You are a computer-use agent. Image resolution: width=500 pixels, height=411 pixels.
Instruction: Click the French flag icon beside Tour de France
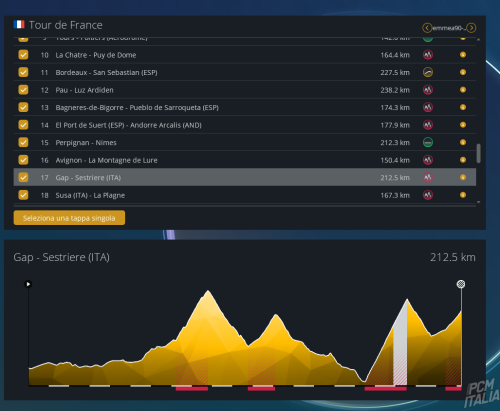19,24
